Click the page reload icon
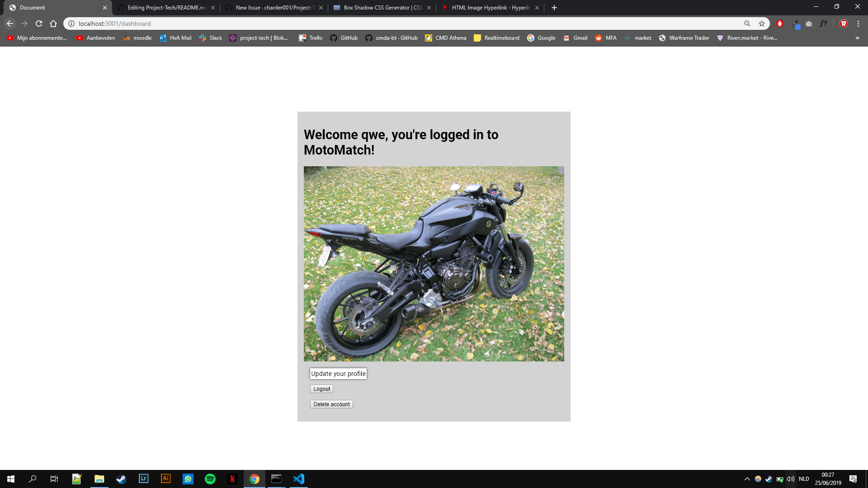The height and width of the screenshot is (488, 868). click(39, 23)
